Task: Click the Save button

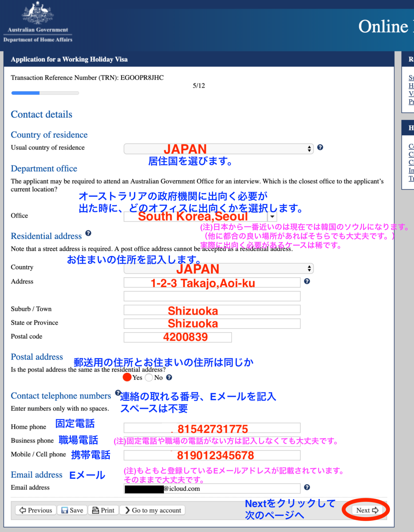Action: (x=72, y=510)
